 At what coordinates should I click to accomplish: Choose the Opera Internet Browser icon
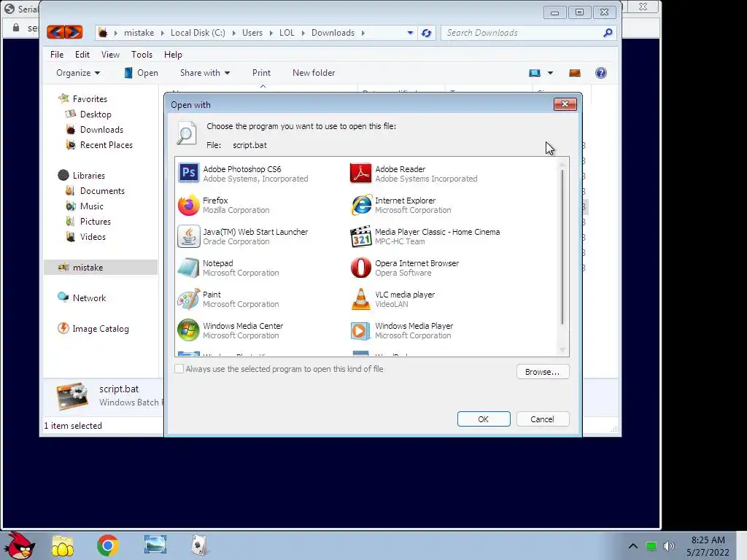[360, 268]
